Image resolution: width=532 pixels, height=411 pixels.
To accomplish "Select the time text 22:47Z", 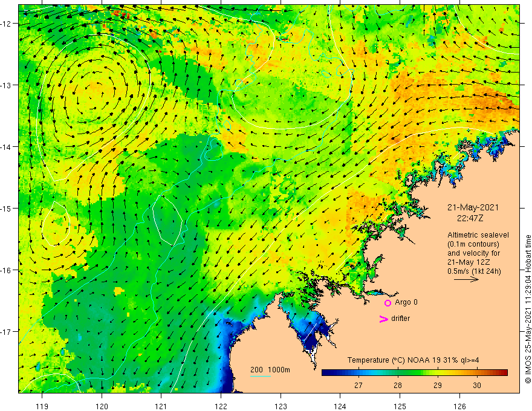I will pos(470,218).
